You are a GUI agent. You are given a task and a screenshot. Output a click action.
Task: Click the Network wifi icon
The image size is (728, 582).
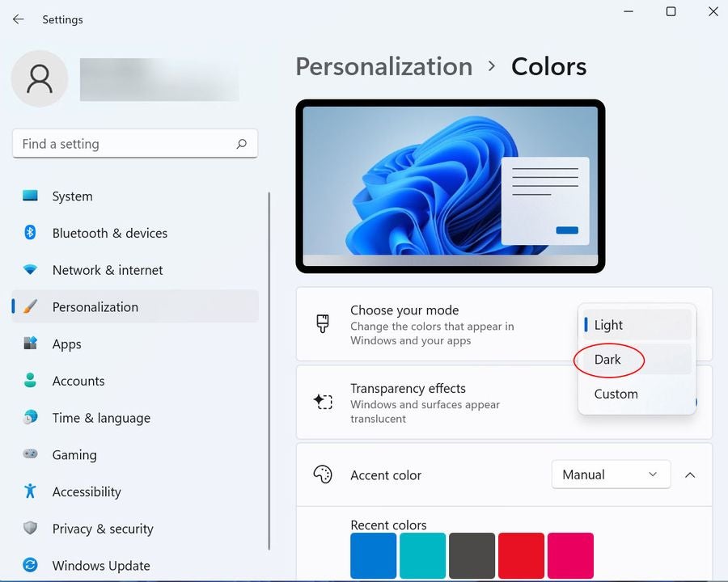30,269
